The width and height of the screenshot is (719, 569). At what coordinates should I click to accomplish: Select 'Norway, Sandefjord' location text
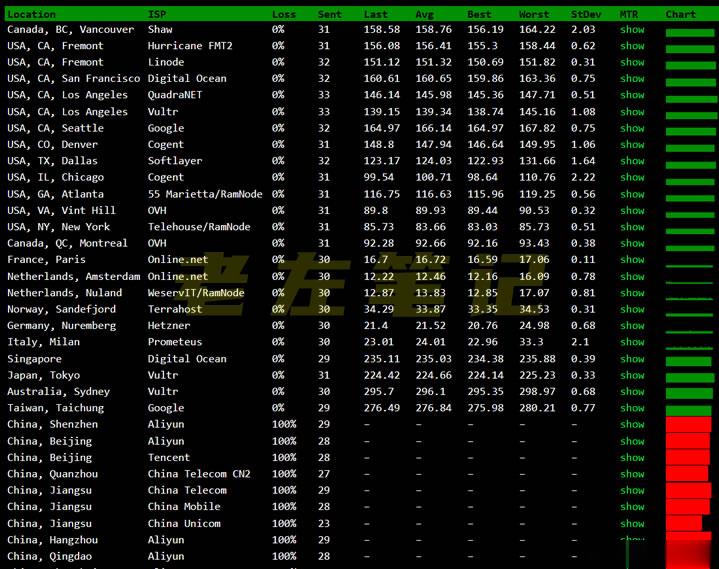click(x=61, y=309)
